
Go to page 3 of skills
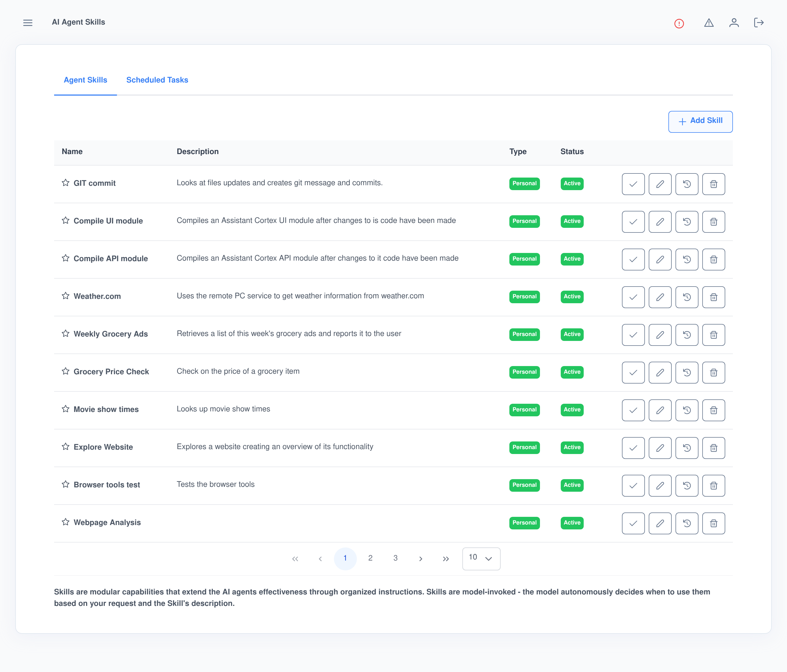(395, 558)
